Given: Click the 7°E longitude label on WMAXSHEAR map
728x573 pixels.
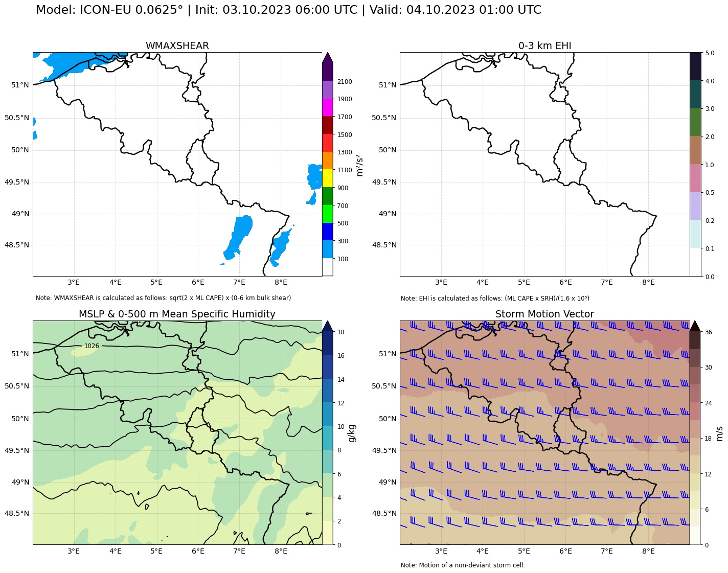Looking at the screenshot, I should (x=239, y=282).
